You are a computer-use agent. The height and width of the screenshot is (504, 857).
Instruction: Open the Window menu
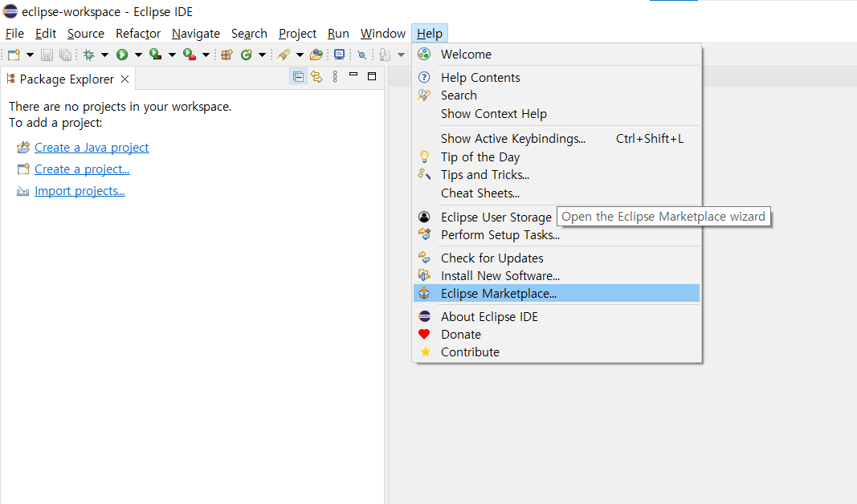click(x=382, y=34)
